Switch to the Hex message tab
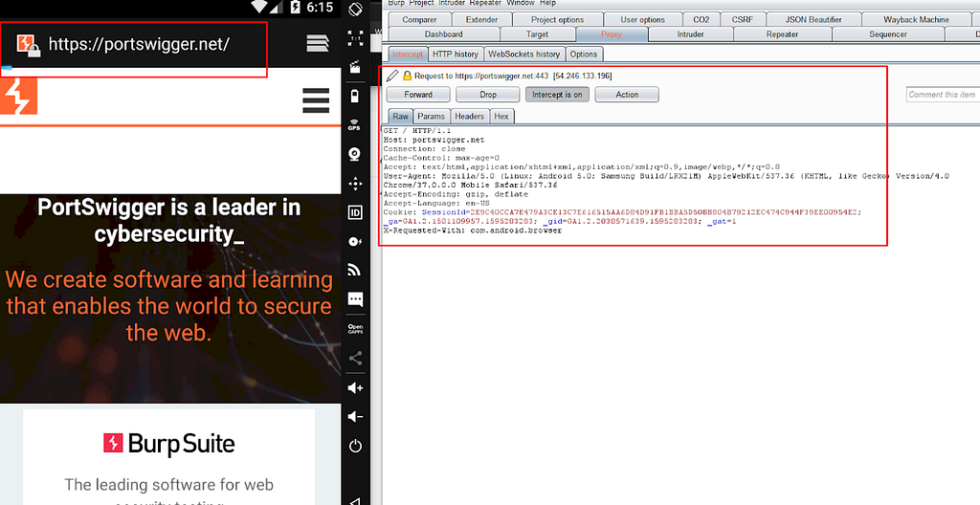The width and height of the screenshot is (980, 505). (x=501, y=117)
